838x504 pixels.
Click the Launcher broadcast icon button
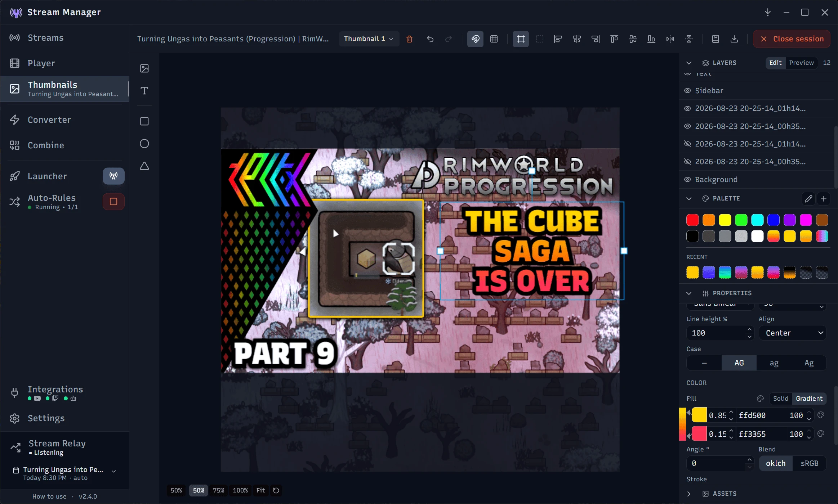tap(113, 176)
